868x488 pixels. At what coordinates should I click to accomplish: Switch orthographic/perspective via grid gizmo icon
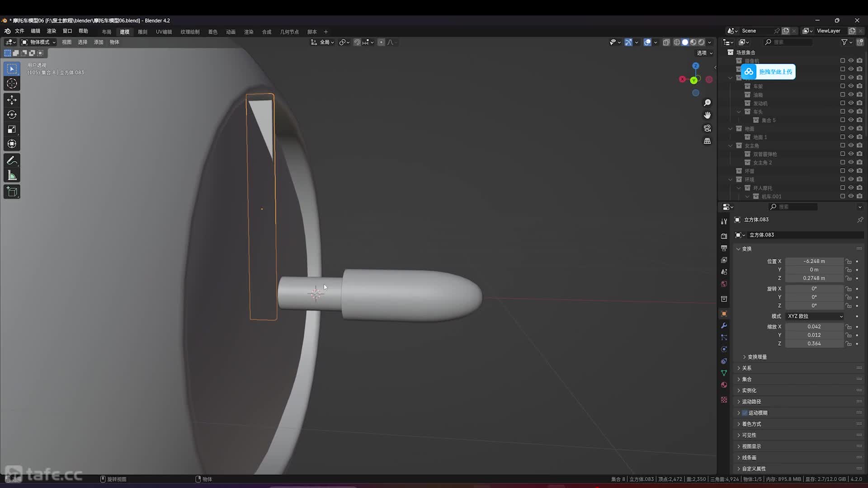(x=708, y=141)
